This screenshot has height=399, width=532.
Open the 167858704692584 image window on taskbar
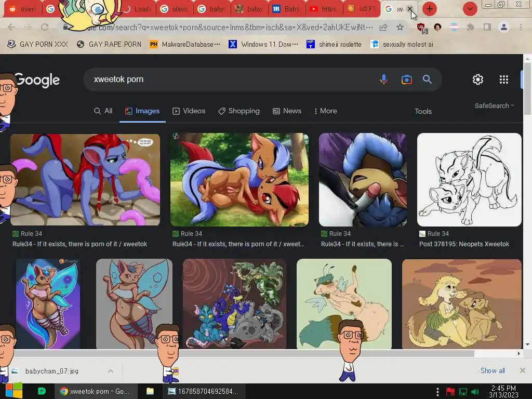click(x=204, y=391)
